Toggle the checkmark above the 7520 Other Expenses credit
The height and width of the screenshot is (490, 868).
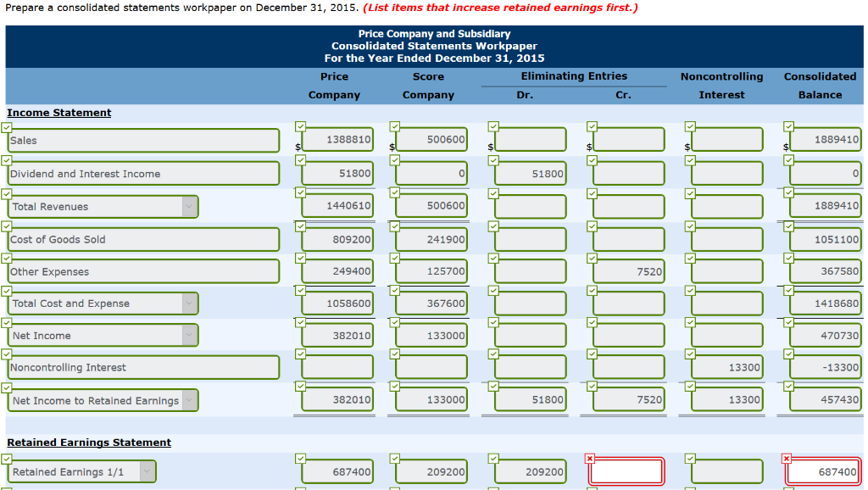tap(591, 256)
